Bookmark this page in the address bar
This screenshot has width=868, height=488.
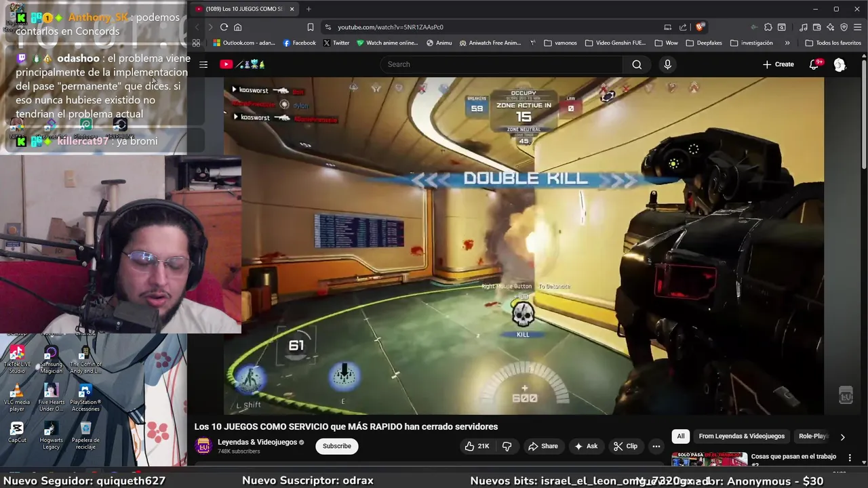[310, 27]
